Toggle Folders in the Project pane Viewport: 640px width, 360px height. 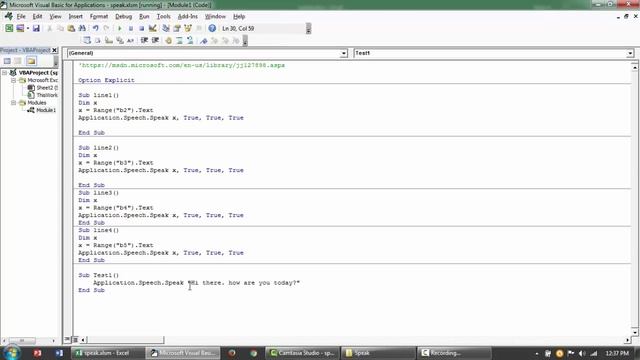tap(31, 61)
